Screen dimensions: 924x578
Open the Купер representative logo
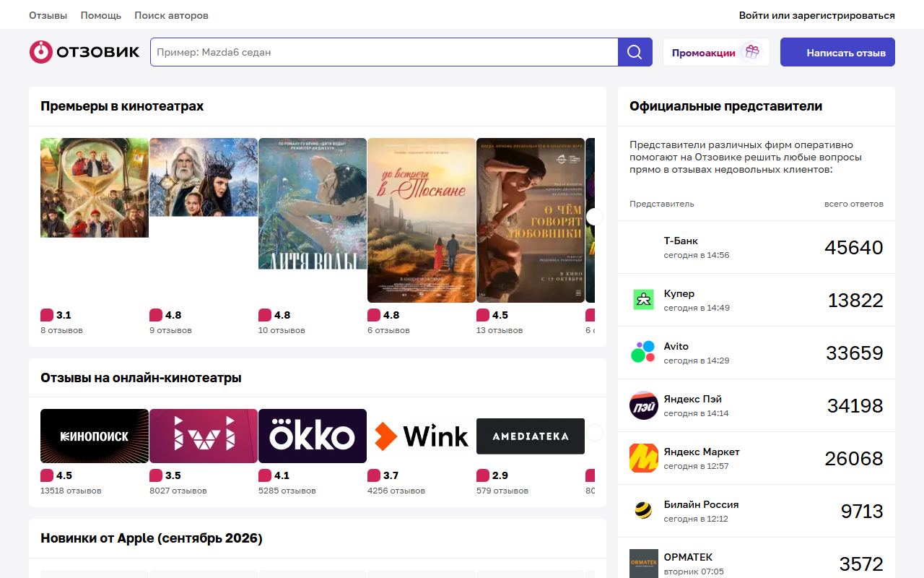643,300
